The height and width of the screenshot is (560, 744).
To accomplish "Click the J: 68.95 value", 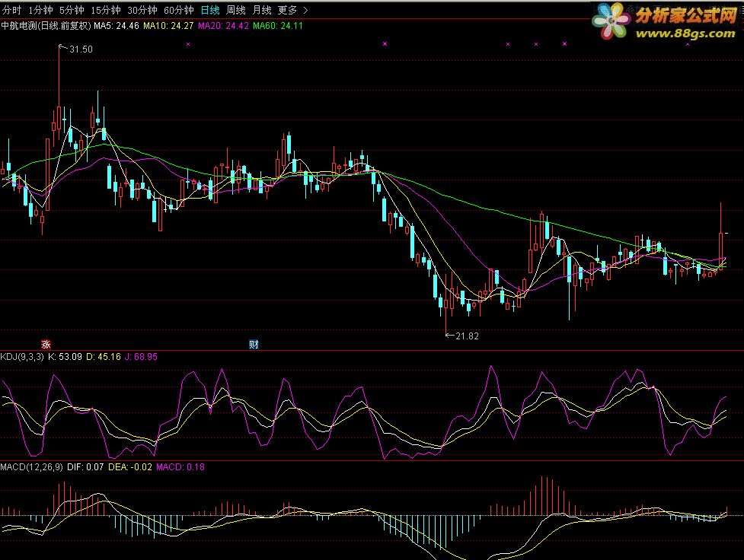I will [x=141, y=357].
